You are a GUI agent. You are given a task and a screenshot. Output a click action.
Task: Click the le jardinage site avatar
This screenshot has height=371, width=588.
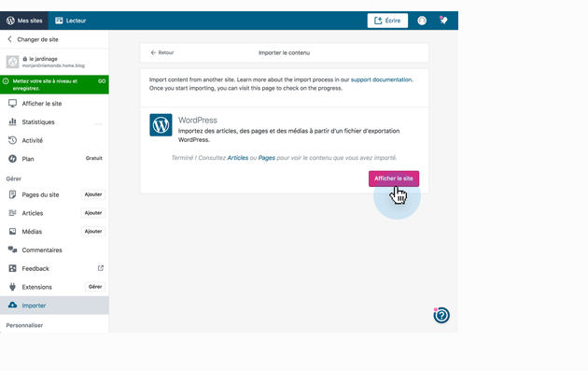coord(12,62)
